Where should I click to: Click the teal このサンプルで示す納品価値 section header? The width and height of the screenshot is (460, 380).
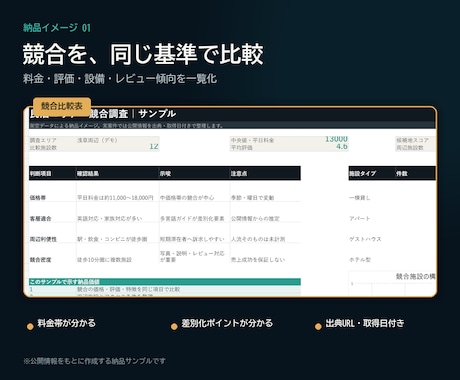point(165,282)
